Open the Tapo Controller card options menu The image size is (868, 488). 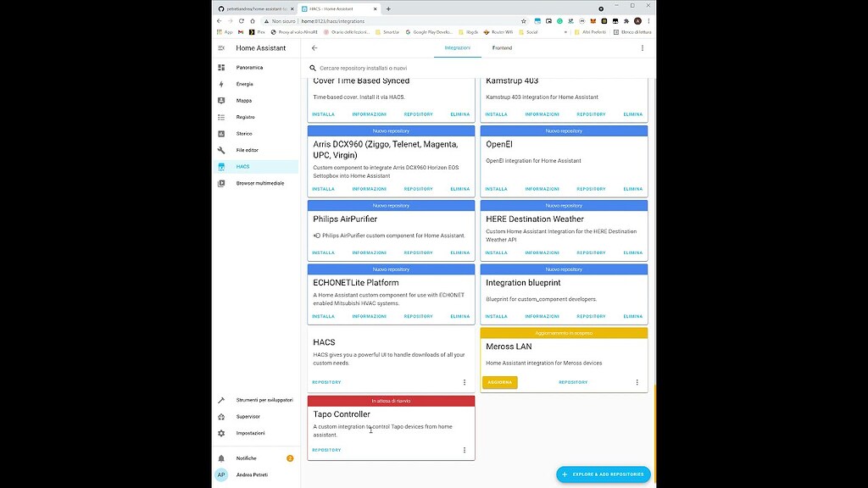coord(464,450)
